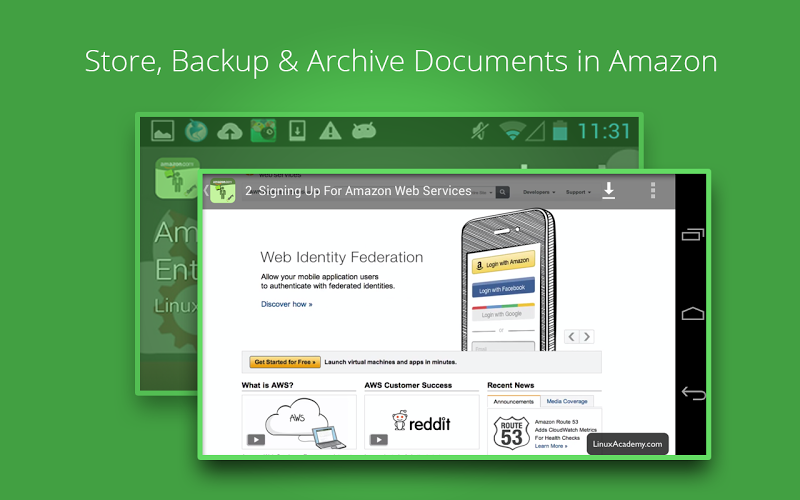Screen dimensions: 800x500
Task: Select the Announcements tab
Action: (x=513, y=402)
